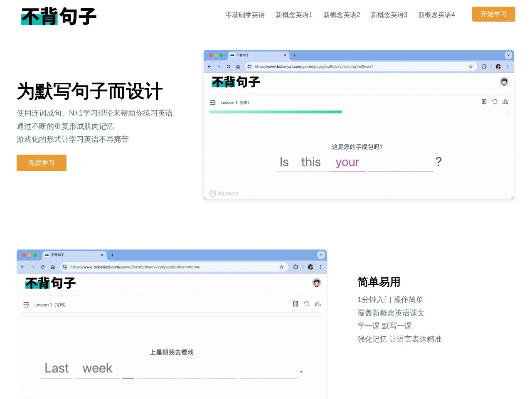Click the three-dot menu in Lesson 1 (5/9) screenshot browser
Viewport: 532px width, 399px height.
coord(508,66)
